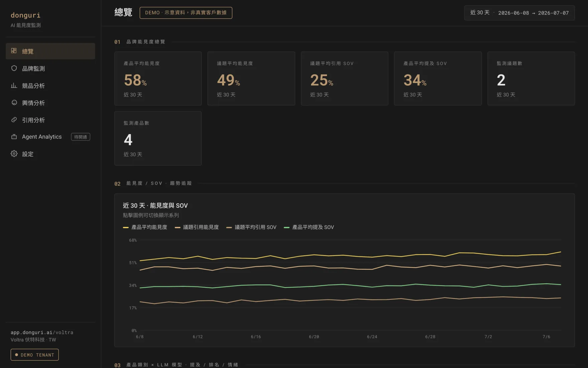Toggle 議題引用能見度 legend series
The image size is (588, 368).
[197, 227]
